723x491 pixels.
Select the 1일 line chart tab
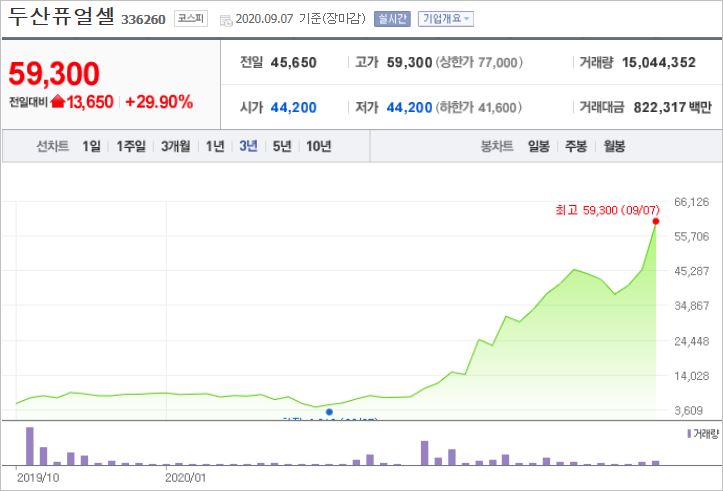91,146
